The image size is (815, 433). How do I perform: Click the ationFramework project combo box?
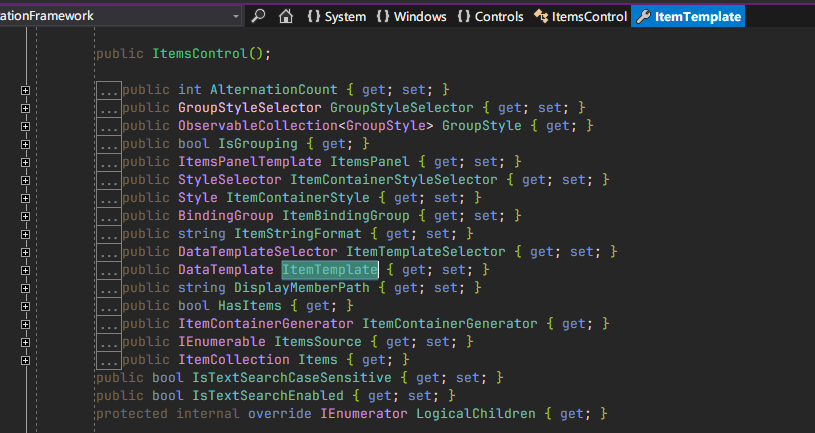[x=121, y=16]
